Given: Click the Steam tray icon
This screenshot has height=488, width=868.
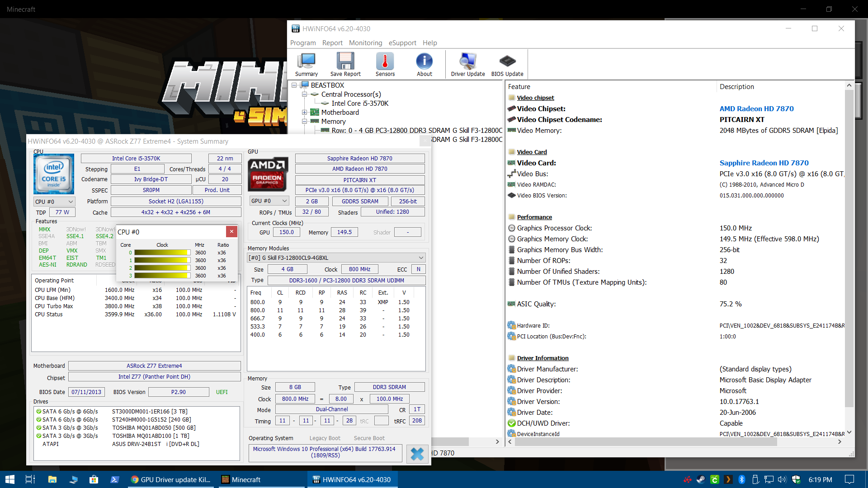Looking at the screenshot, I should 701,479.
